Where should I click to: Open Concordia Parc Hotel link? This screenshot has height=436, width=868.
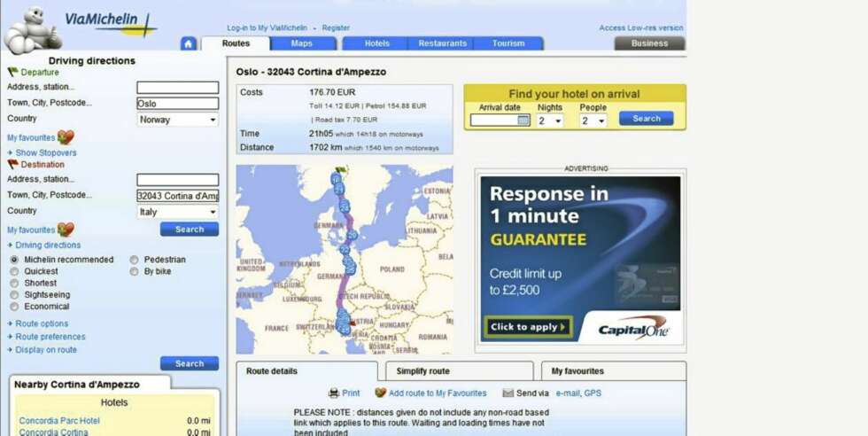(x=59, y=420)
